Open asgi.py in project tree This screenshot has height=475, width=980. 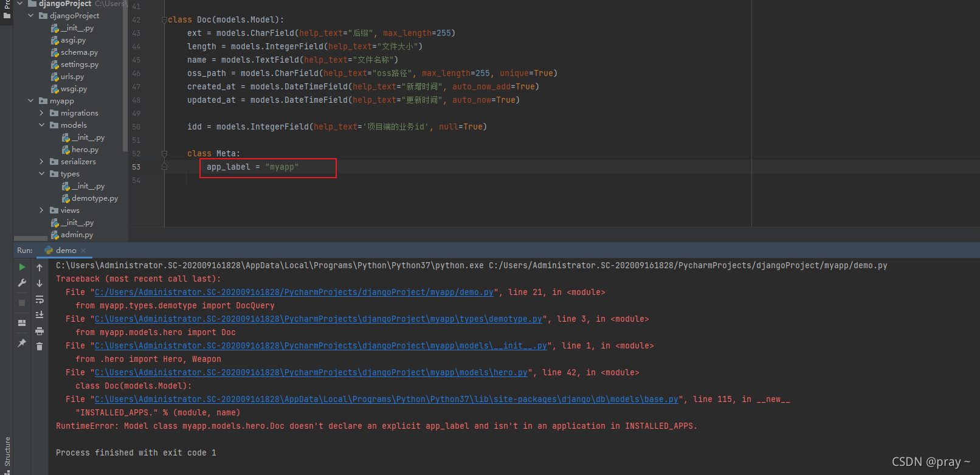(73, 40)
